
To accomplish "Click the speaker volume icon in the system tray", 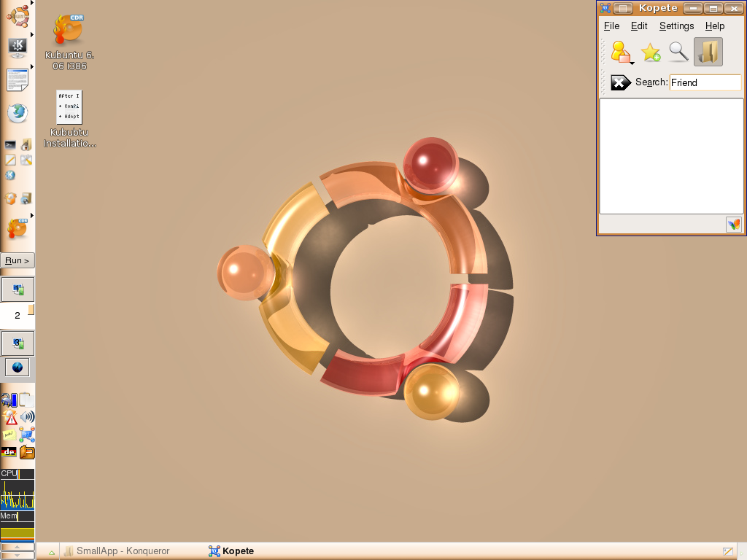I will point(28,416).
